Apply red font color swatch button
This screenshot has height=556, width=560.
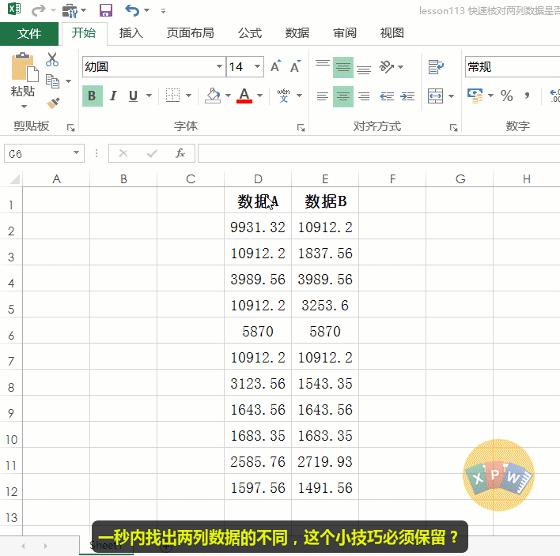pos(244,96)
